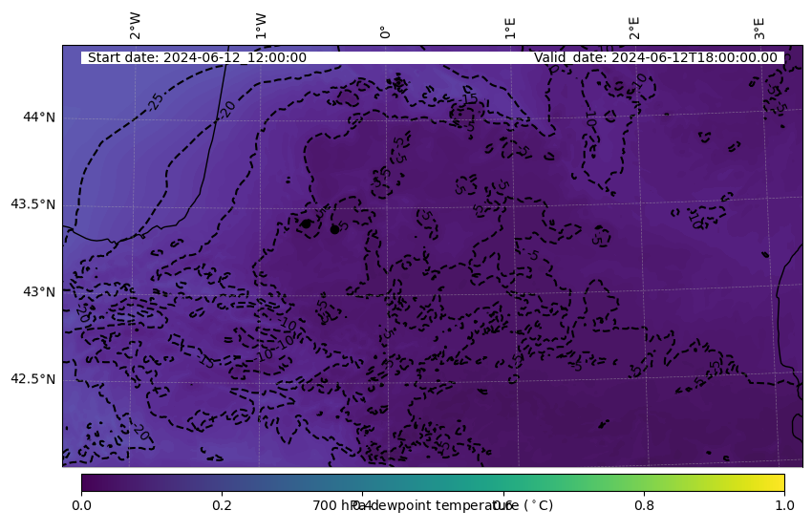Image resolution: width=812 pixels, height=532 pixels.
Task: Select the 3°E longitude tick label
Action: click(x=759, y=29)
